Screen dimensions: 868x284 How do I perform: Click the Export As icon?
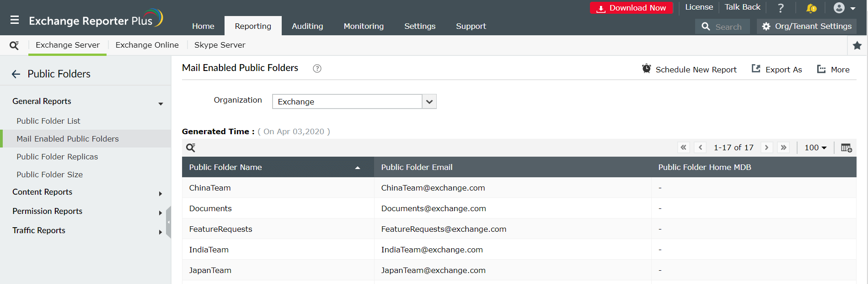[756, 69]
